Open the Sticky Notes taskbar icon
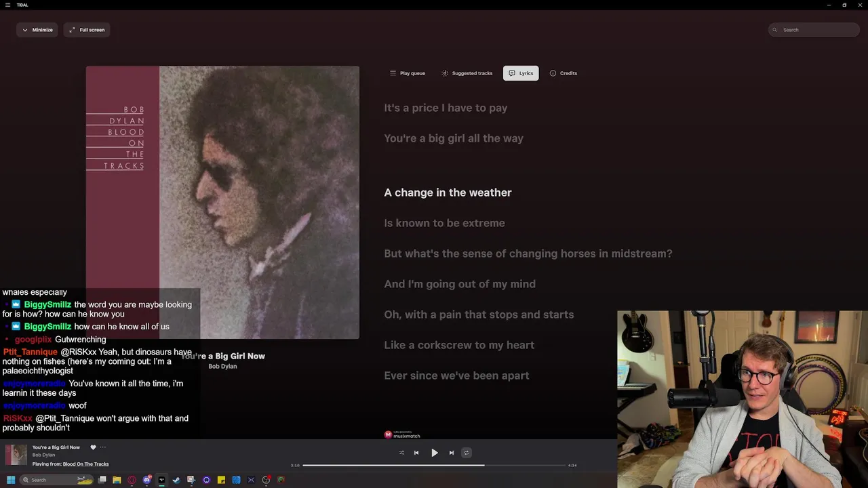 tap(221, 480)
